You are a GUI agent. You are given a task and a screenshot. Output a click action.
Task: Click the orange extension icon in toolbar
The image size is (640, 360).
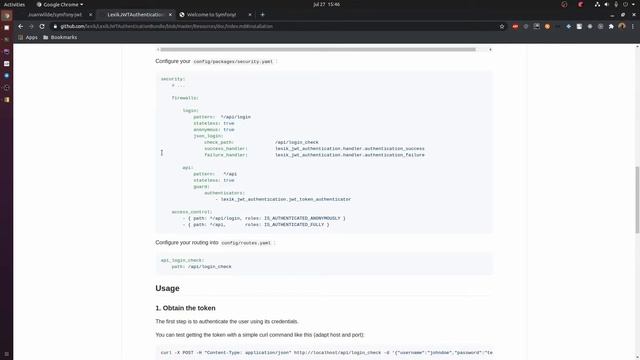pos(547,26)
